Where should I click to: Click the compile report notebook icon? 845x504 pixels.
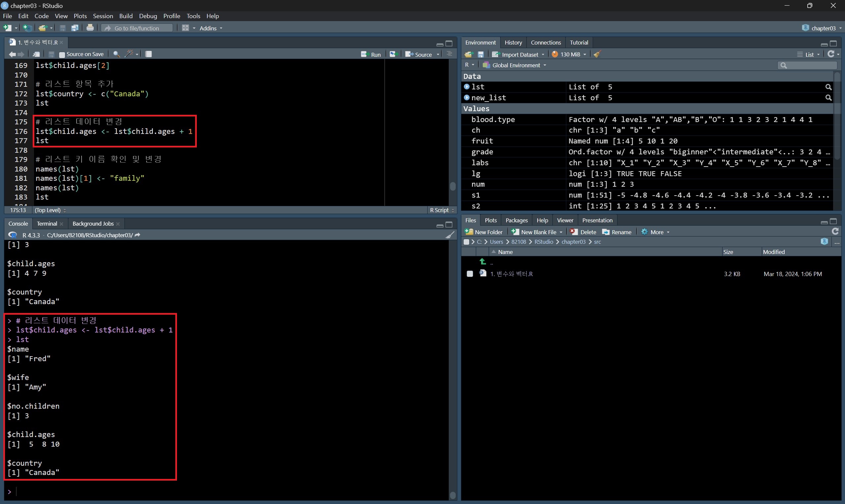click(x=149, y=54)
